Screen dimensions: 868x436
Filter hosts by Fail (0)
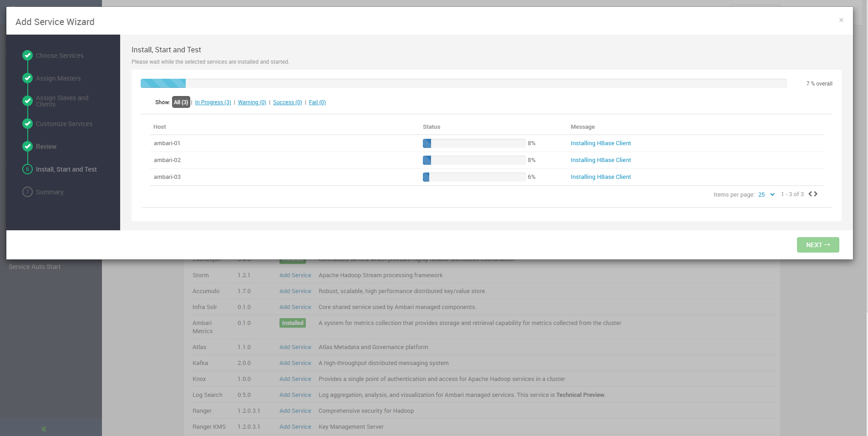317,102
